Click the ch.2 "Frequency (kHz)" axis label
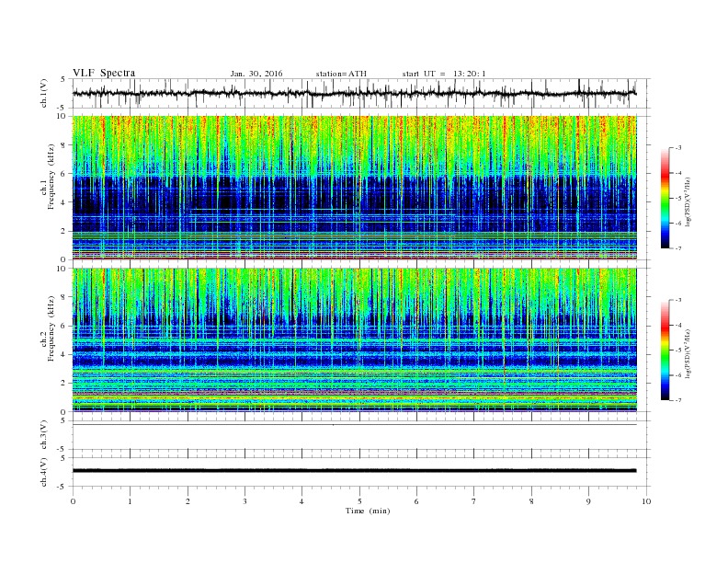This screenshot has height=563, width=728. coord(51,327)
